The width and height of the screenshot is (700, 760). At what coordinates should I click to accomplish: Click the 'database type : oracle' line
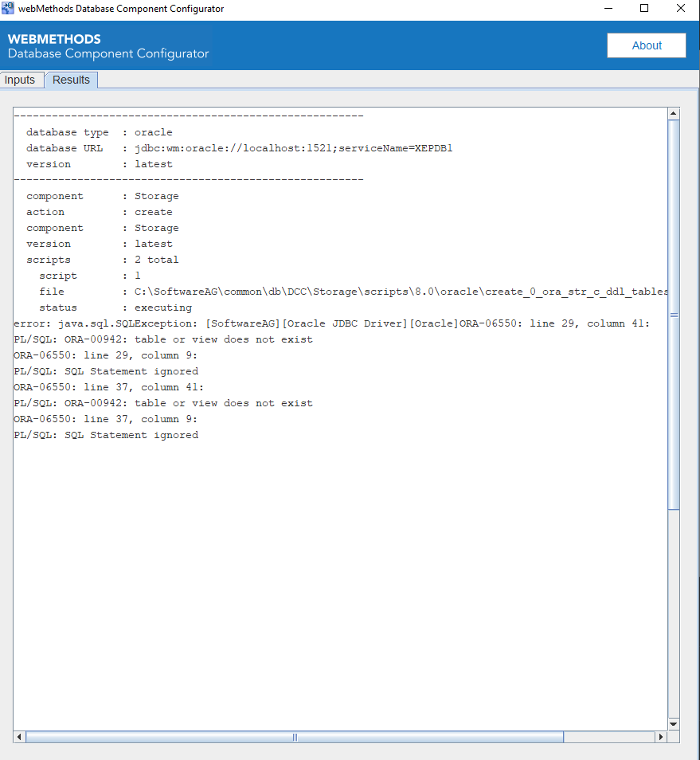100,132
